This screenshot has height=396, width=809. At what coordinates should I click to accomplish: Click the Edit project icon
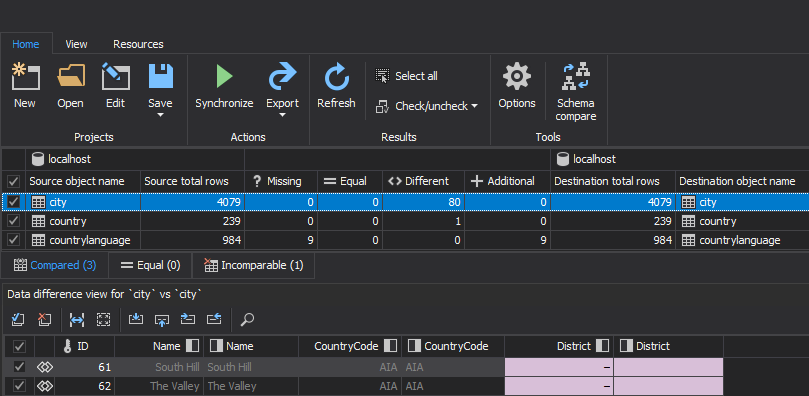coord(116,76)
